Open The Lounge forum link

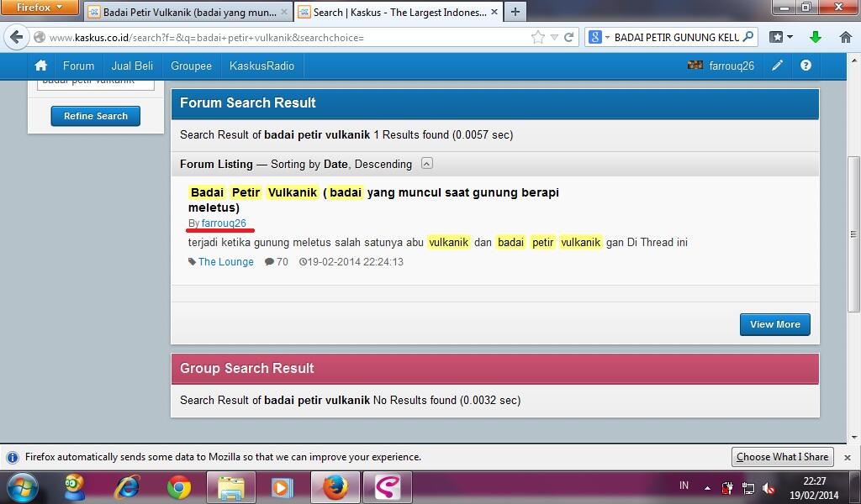225,262
